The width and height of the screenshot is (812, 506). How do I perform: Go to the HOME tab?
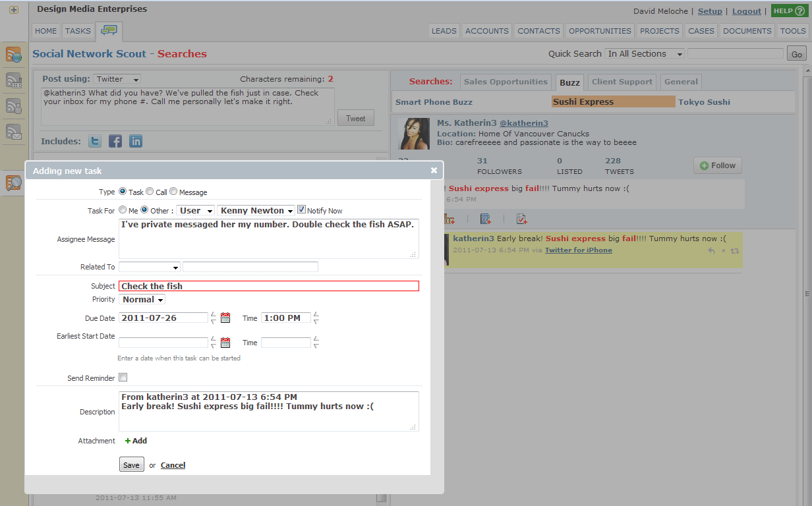tap(46, 31)
